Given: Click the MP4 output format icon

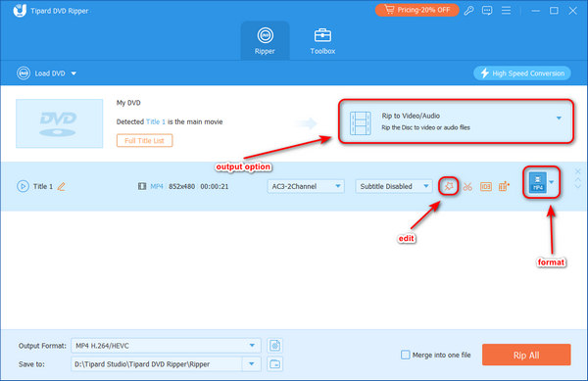Looking at the screenshot, I should [537, 182].
